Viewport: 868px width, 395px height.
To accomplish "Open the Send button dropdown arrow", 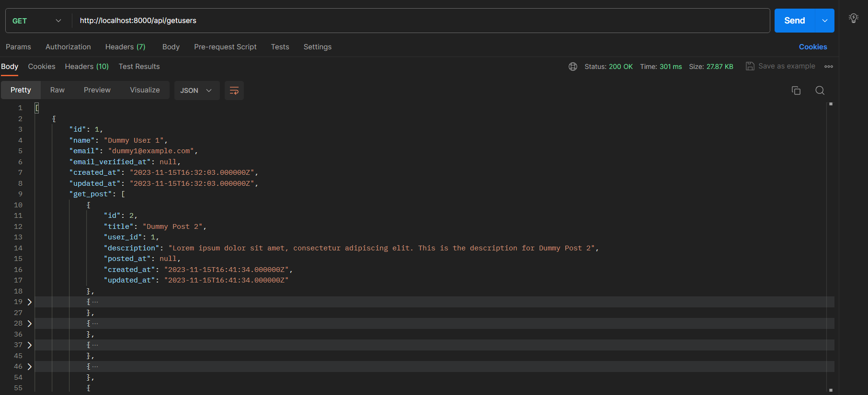I will (824, 21).
